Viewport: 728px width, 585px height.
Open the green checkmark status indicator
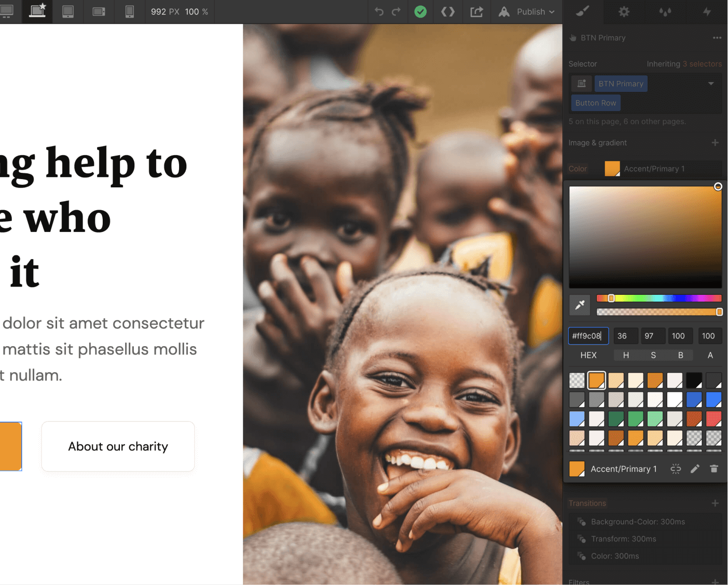[421, 11]
